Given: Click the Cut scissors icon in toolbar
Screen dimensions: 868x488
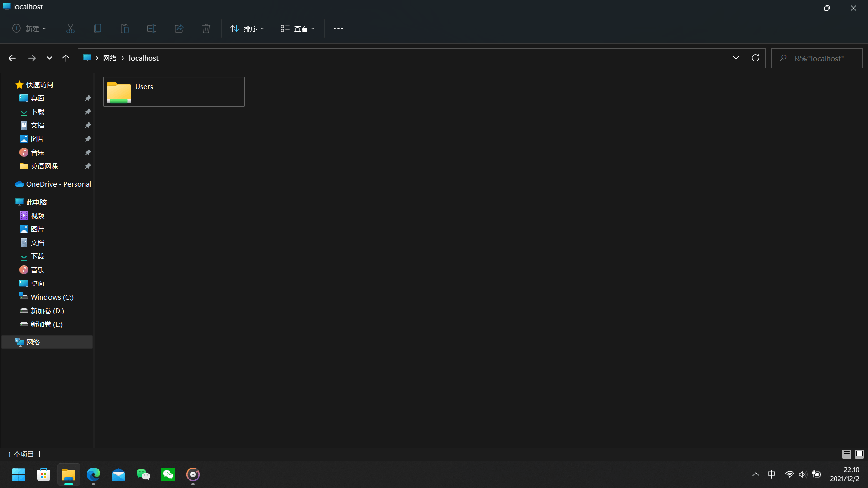Looking at the screenshot, I should tap(71, 28).
